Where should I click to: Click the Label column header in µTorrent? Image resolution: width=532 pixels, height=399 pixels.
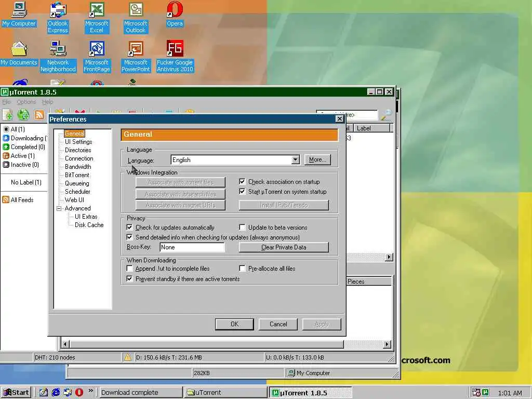(372, 128)
